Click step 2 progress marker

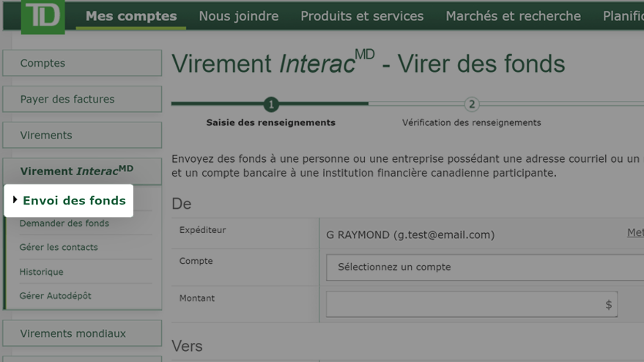click(472, 104)
